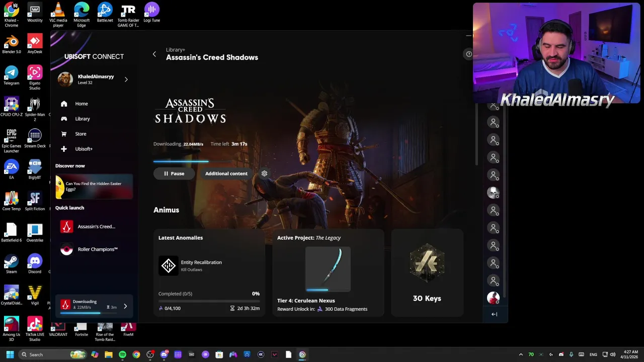Click the Home house icon
Viewport: 644px width, 362px height.
coord(64,104)
